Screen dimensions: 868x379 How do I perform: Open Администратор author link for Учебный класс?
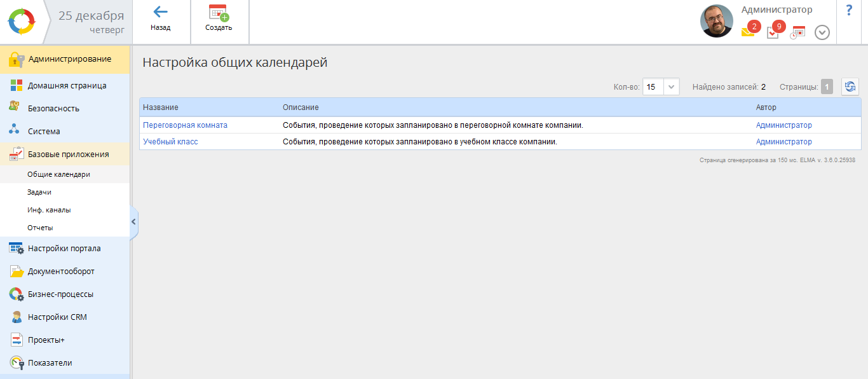tap(783, 142)
